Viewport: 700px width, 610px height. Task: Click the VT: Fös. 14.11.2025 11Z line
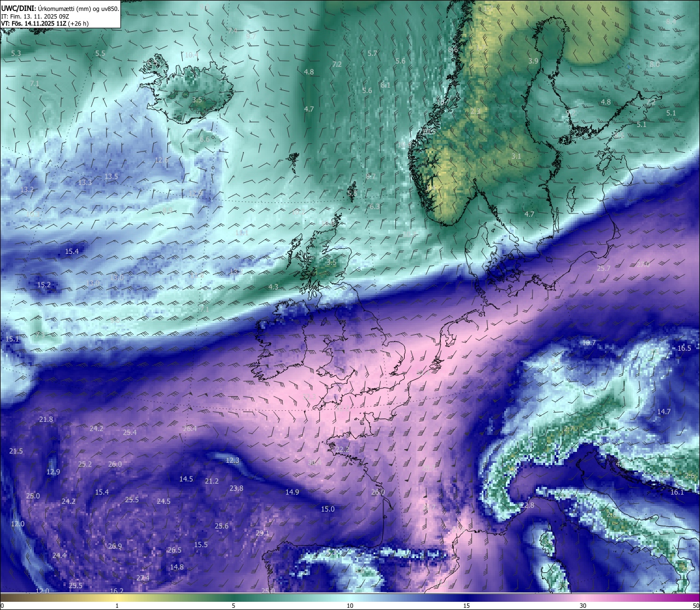(x=45, y=24)
